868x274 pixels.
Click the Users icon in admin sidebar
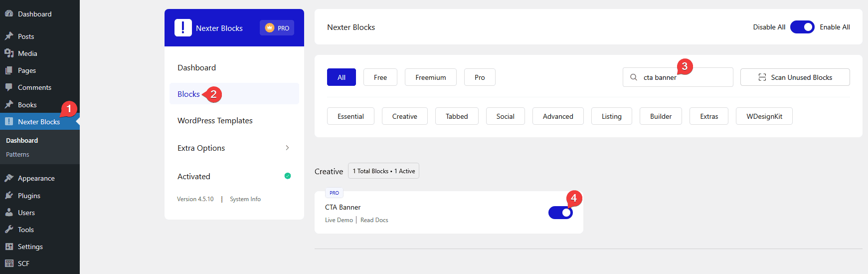9,213
